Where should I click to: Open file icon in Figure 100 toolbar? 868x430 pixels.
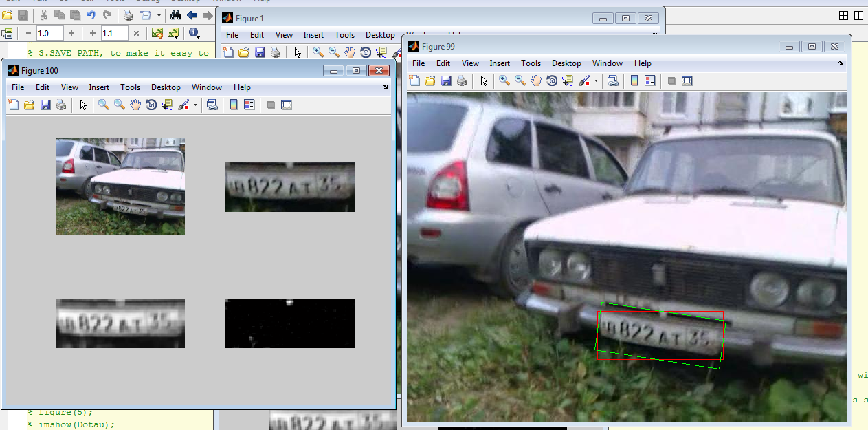(x=30, y=105)
